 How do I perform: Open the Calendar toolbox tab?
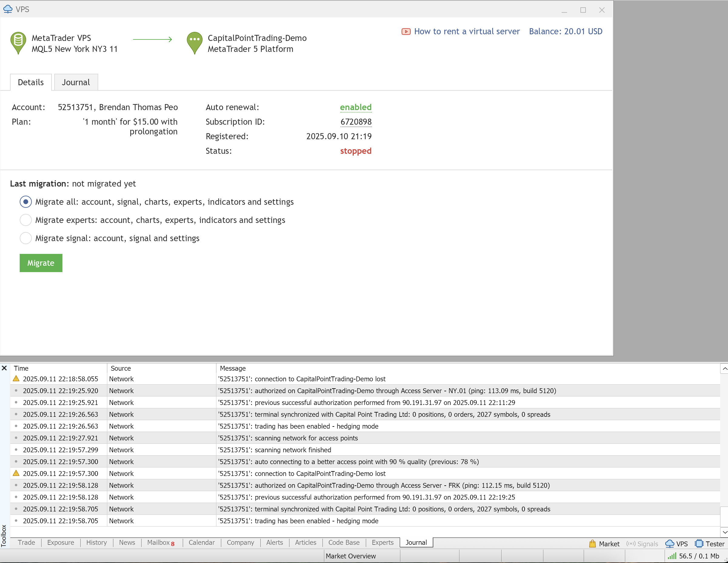click(202, 543)
